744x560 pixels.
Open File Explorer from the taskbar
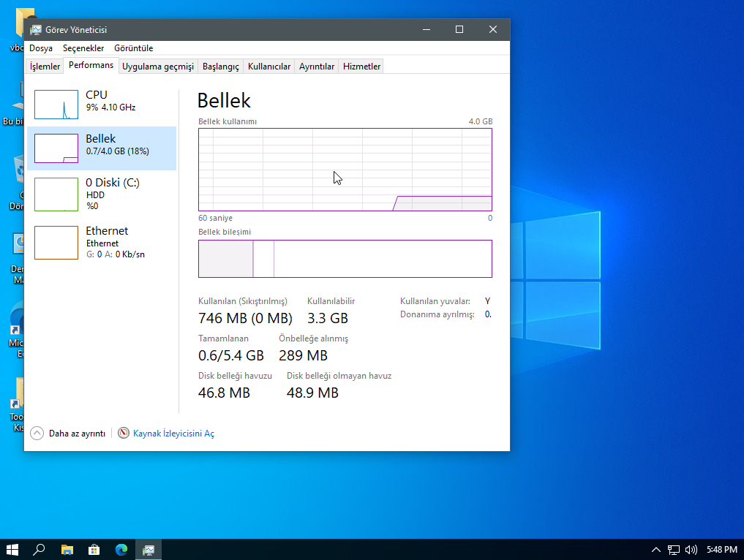click(67, 550)
